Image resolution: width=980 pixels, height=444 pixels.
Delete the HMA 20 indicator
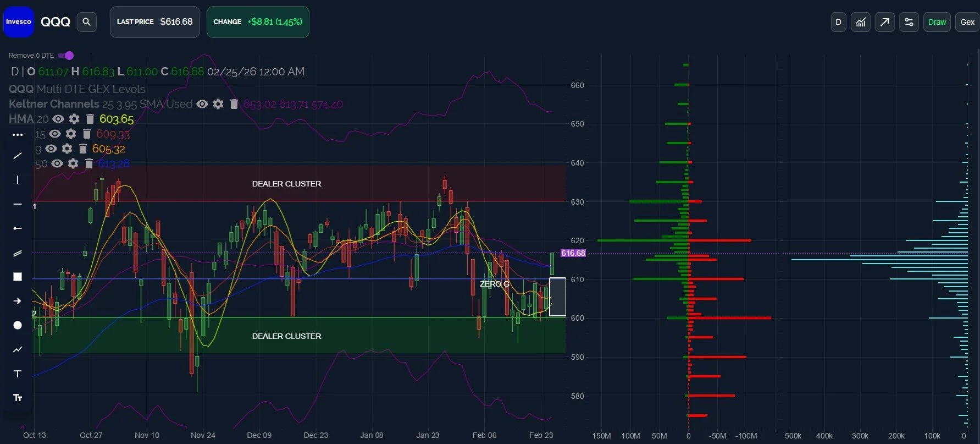pyautogui.click(x=90, y=119)
